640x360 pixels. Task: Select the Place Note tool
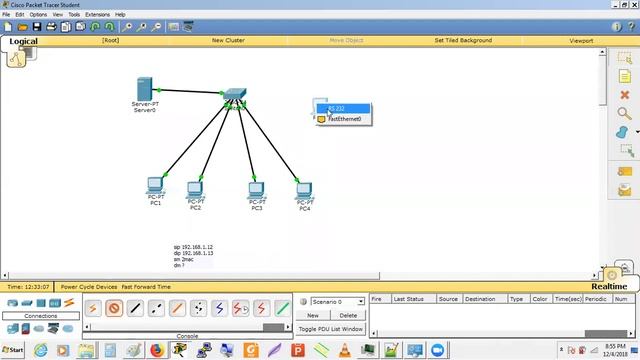click(x=624, y=76)
